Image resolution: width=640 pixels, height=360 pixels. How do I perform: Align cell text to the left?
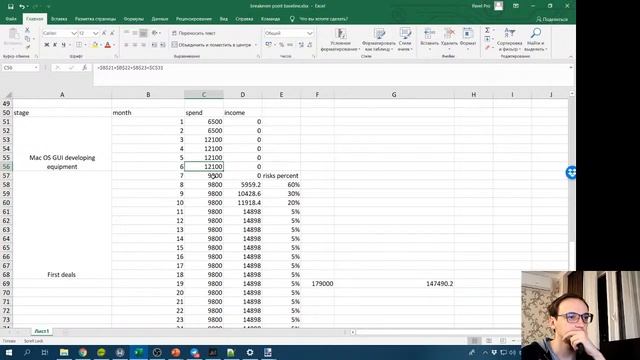point(126,44)
